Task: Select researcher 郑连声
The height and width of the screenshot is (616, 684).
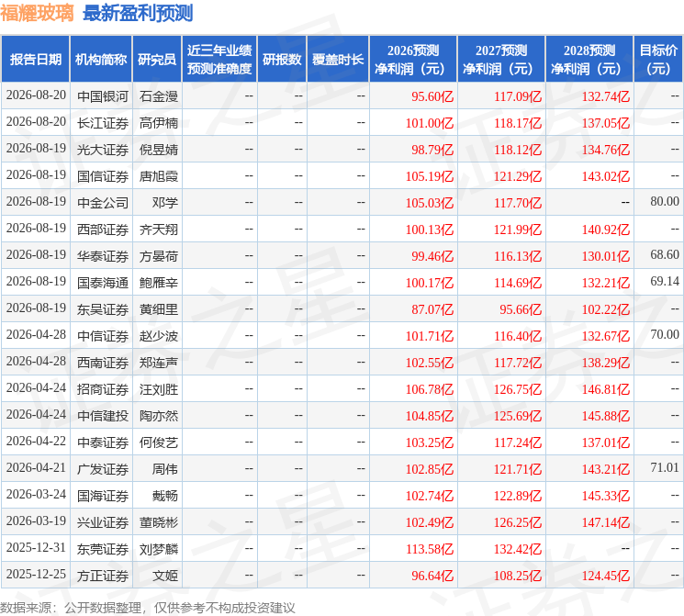Action: [159, 362]
